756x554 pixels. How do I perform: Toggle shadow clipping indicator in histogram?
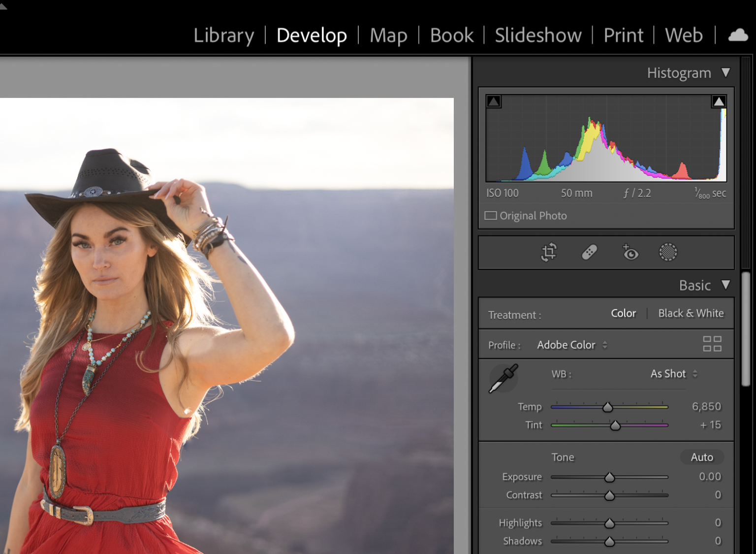[494, 101]
